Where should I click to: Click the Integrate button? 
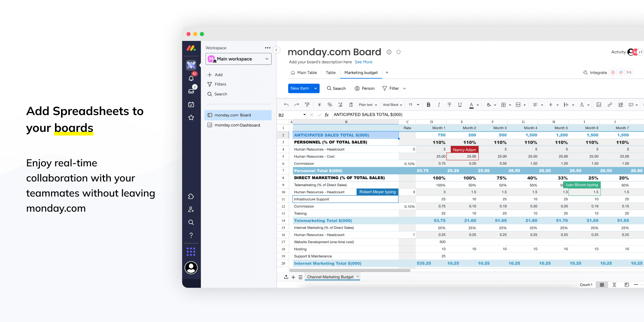pos(595,72)
